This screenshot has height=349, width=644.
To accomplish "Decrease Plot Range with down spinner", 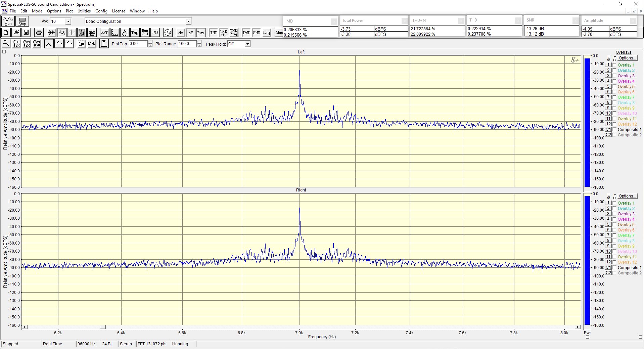I will click(199, 45).
